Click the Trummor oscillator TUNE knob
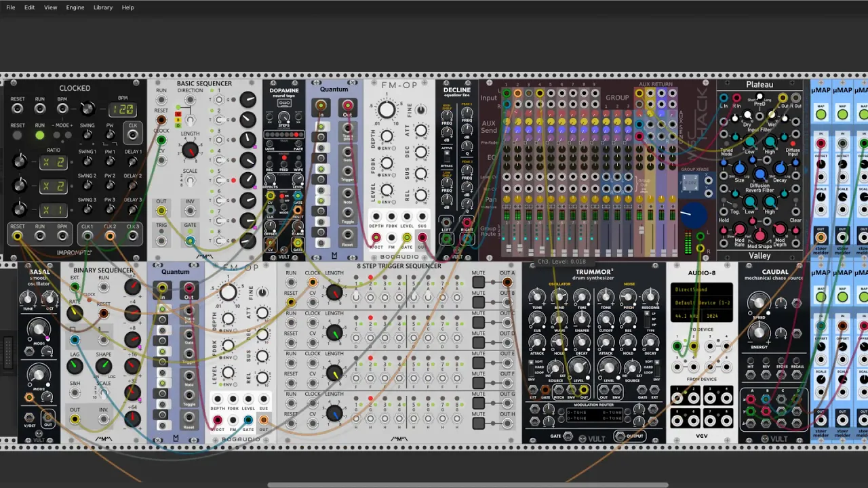The image size is (868, 488). pos(537,297)
